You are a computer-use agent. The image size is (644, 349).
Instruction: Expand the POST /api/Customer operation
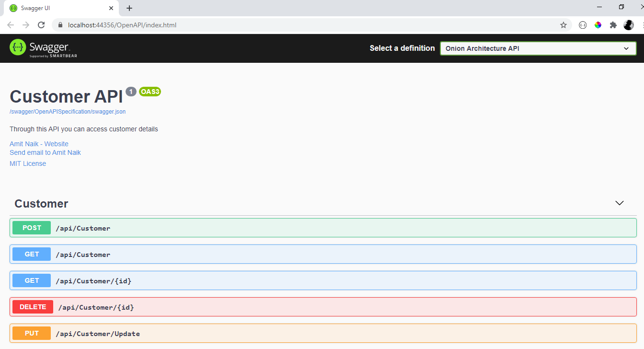(322, 228)
